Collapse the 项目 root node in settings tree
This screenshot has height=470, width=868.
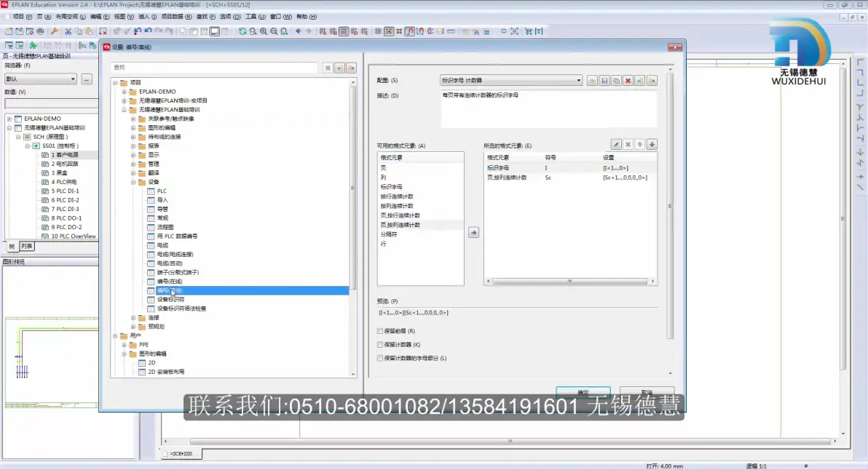[x=115, y=83]
